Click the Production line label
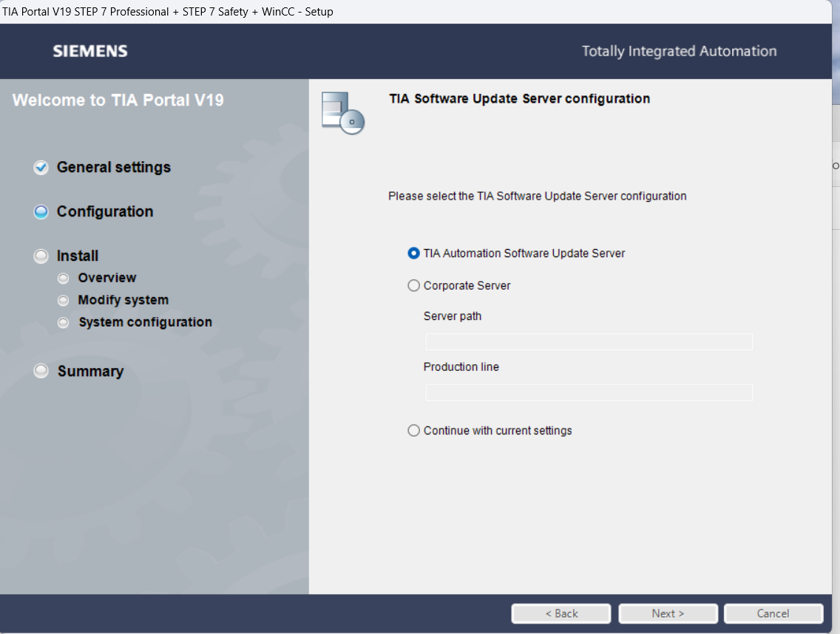 click(x=461, y=367)
